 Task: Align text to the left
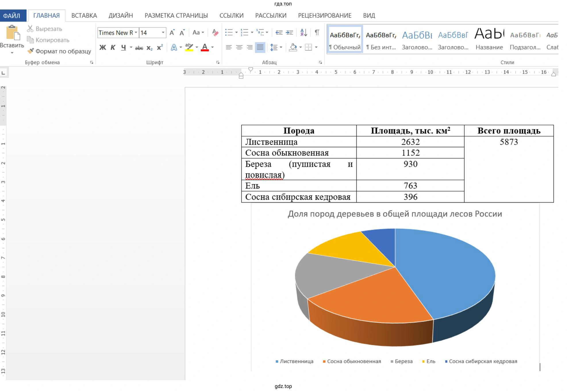tap(229, 47)
